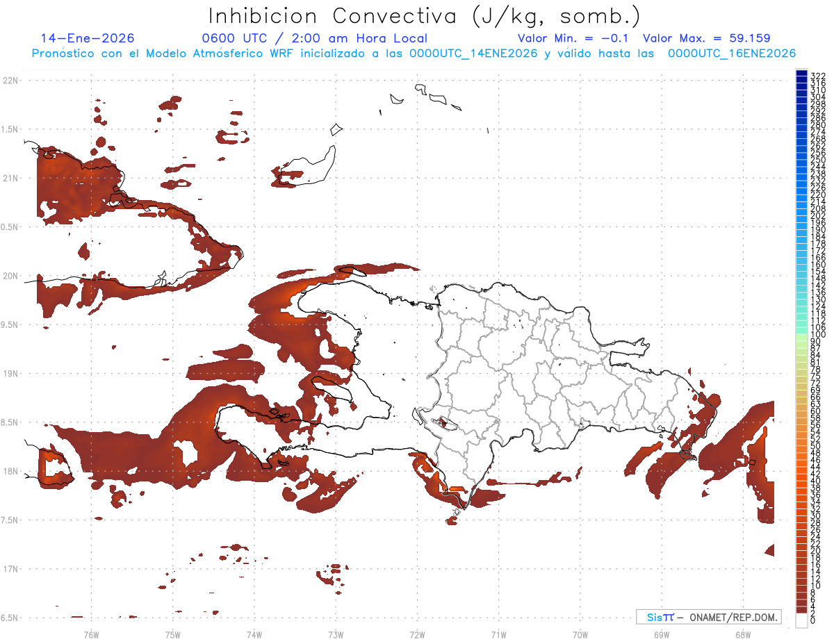Viewport: 834px width, 644px height.
Task: Click "0600 UTC / 2:00 am Hora Local"
Action: click(314, 38)
